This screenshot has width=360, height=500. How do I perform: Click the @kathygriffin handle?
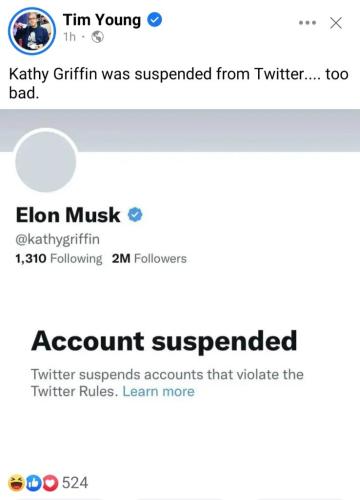[x=57, y=239]
